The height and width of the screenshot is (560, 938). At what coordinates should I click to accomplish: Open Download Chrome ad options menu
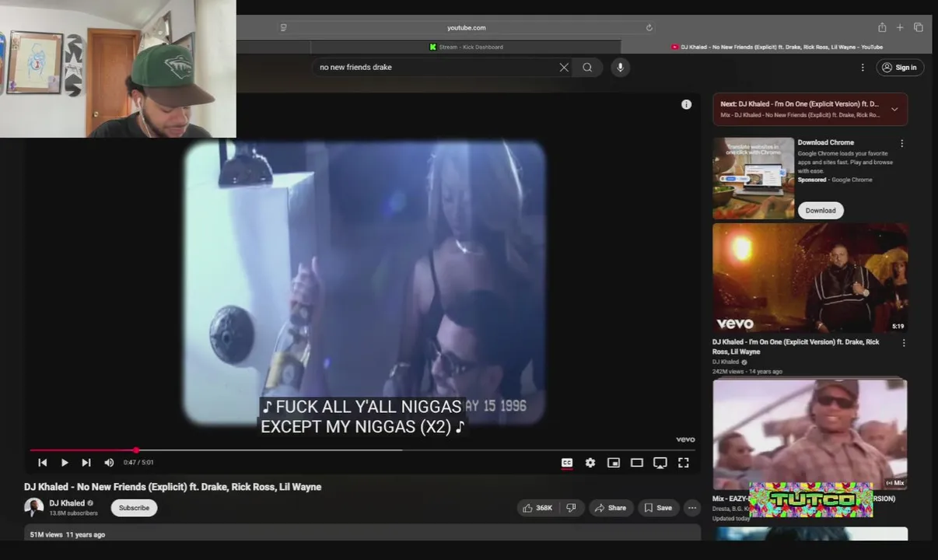[x=902, y=144]
